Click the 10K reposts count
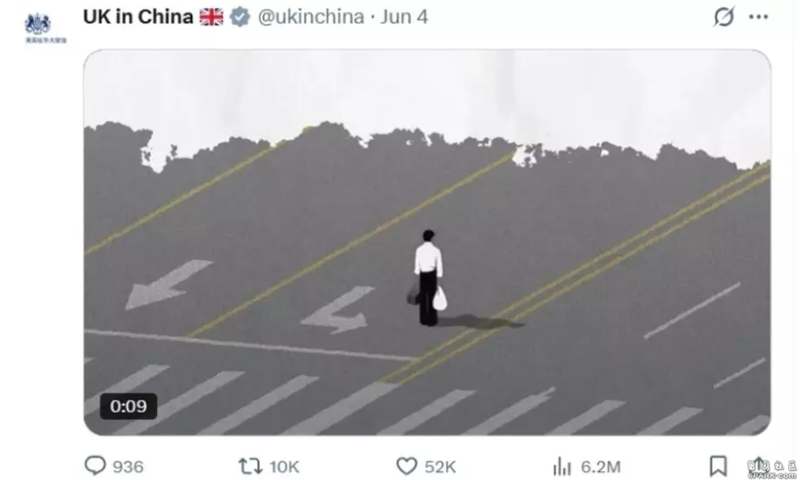This screenshot has height=480, width=800. (284, 467)
